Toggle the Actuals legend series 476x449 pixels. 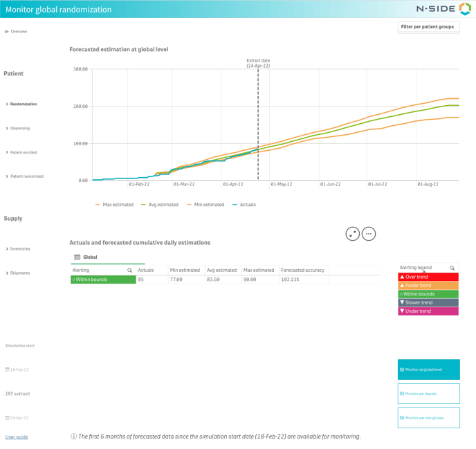244,205
